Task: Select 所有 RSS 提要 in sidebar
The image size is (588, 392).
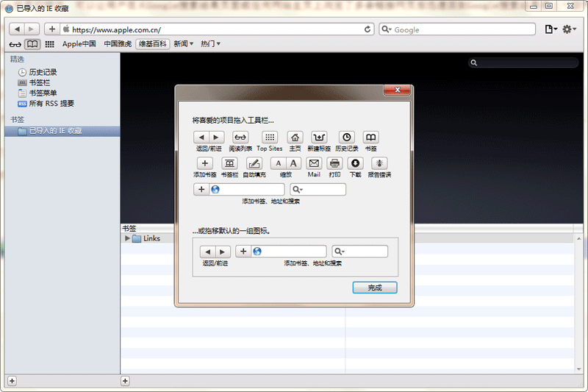Action: tap(46, 104)
